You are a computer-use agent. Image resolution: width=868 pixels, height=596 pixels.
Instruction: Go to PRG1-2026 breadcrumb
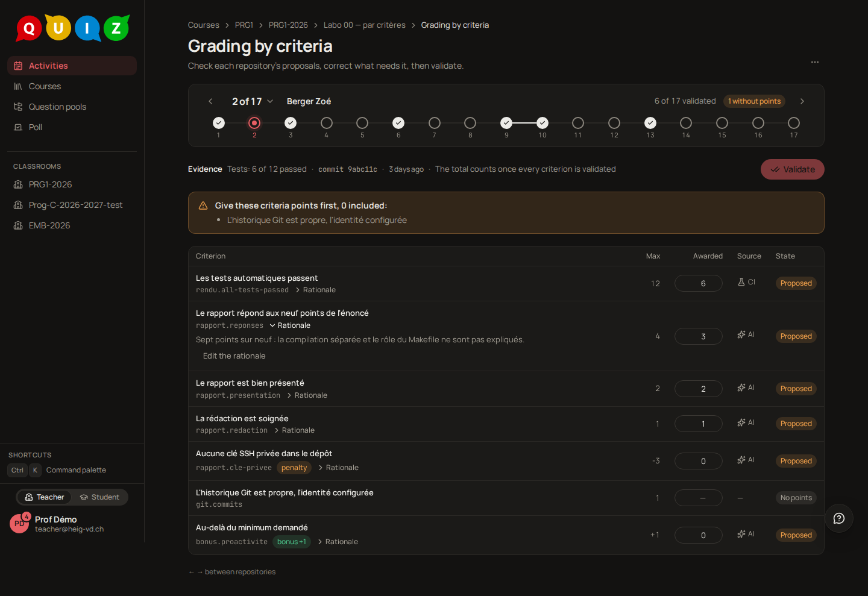coord(288,25)
